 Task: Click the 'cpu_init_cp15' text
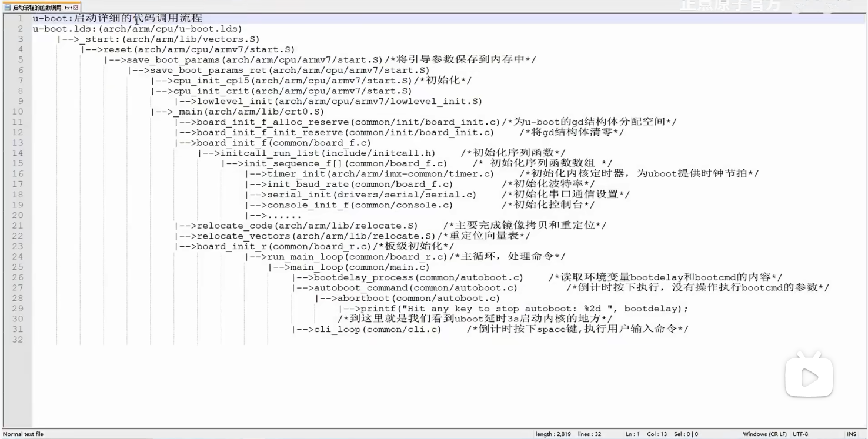211,81
